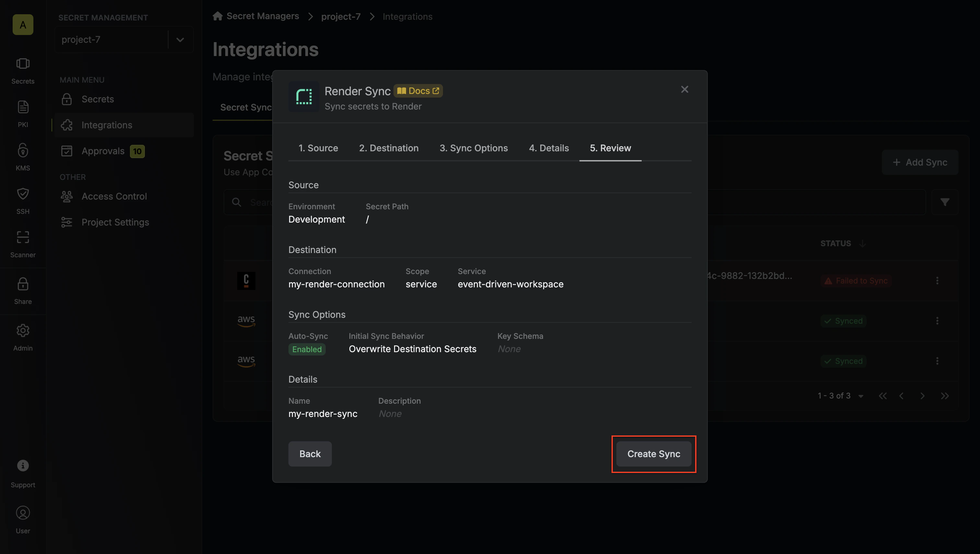Screen dimensions: 980x554
Task: Open the Admin gear icon
Action: click(23, 338)
